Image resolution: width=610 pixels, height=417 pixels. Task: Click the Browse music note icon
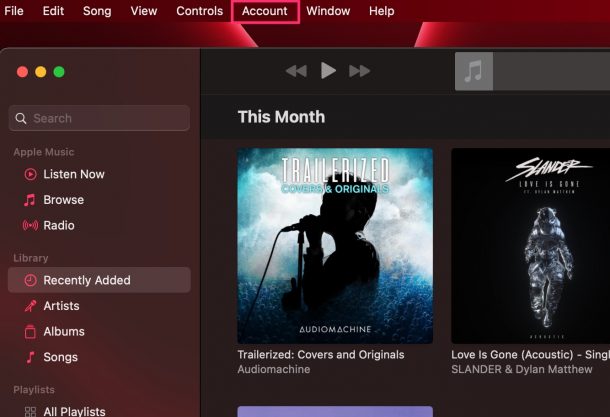[x=30, y=200]
